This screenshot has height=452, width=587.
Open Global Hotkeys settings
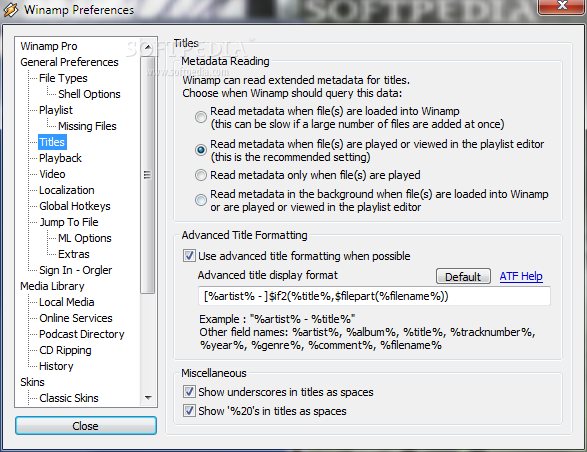[x=75, y=206]
